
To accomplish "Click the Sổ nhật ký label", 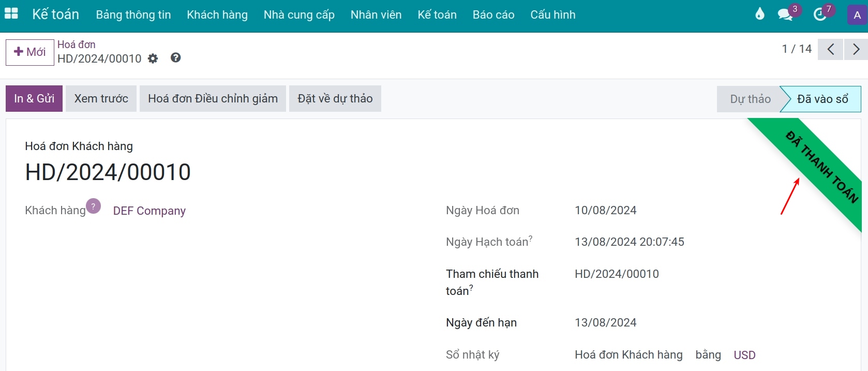I will click(472, 354).
